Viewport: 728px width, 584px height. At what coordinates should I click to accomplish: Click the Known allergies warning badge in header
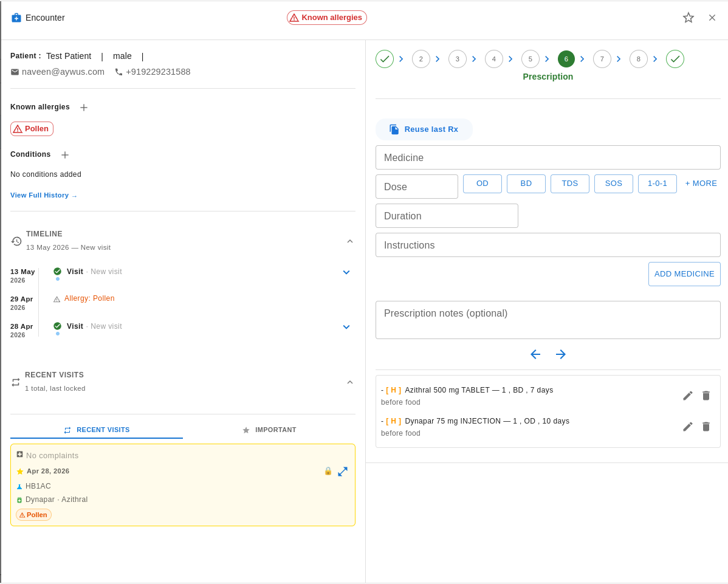pos(326,18)
